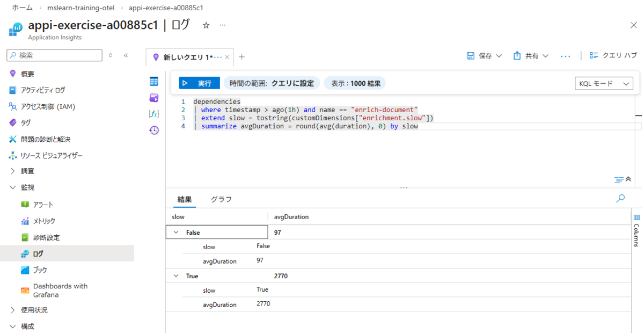This screenshot has width=644, height=333.
Task: Click the editor splitter ellipsis handle
Action: coord(404,187)
